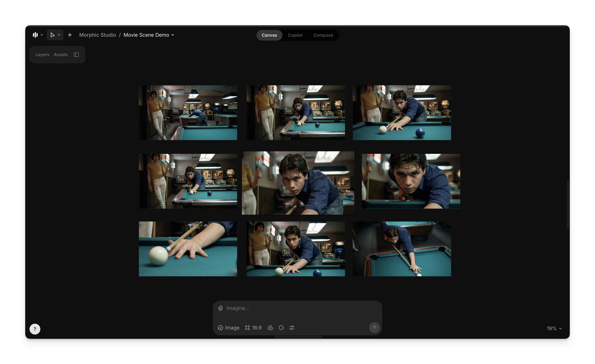Open the help question mark button
The height and width of the screenshot is (364, 595).
tap(35, 329)
